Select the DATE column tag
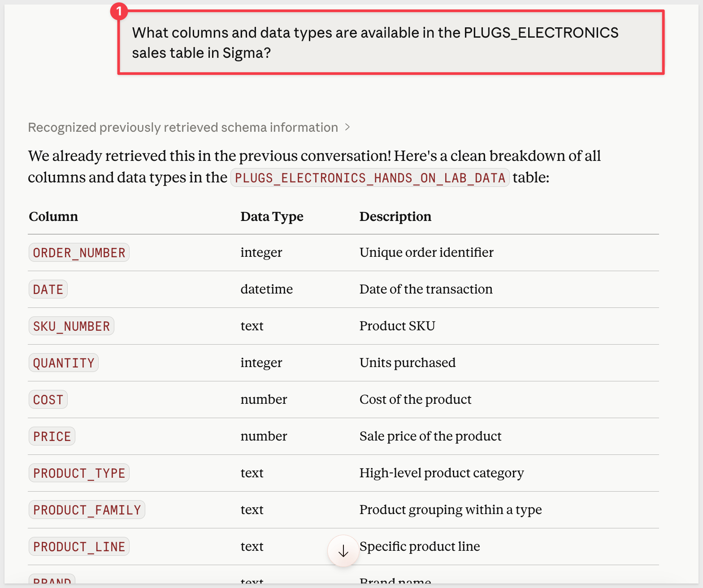Screen dimensions: 703x588 tap(48, 290)
